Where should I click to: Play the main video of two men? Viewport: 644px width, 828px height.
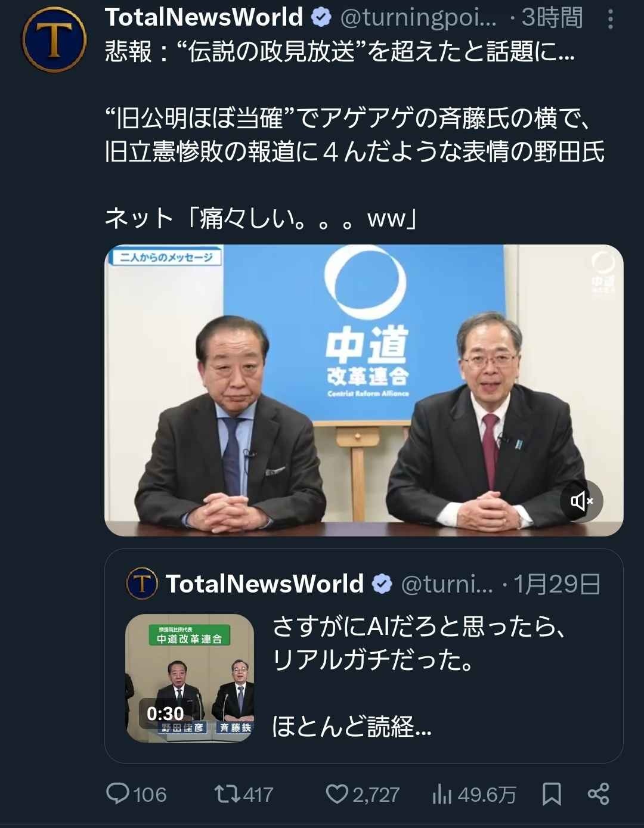[x=364, y=390]
